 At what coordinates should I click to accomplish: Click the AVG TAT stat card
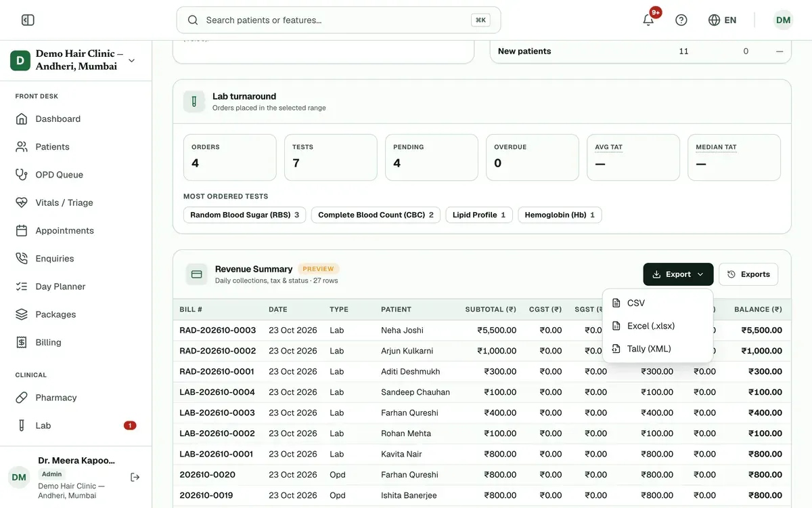633,157
